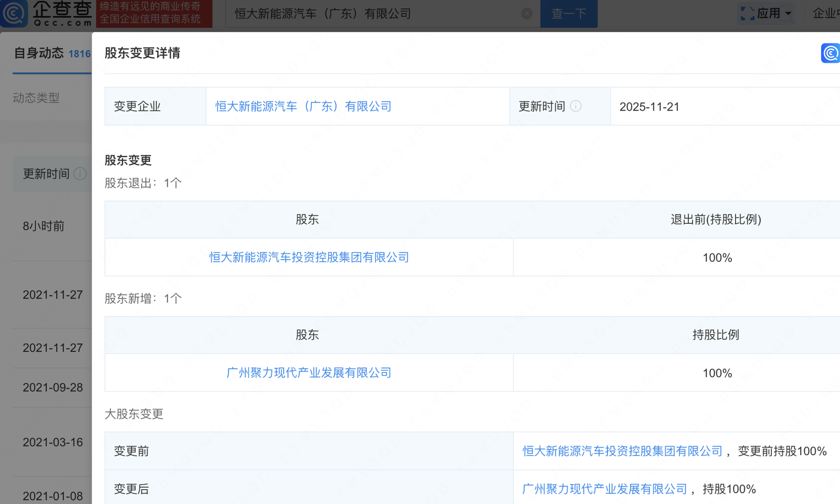Open the 应用 apps grid icon
Viewport: 840px width, 504px height.
747,13
